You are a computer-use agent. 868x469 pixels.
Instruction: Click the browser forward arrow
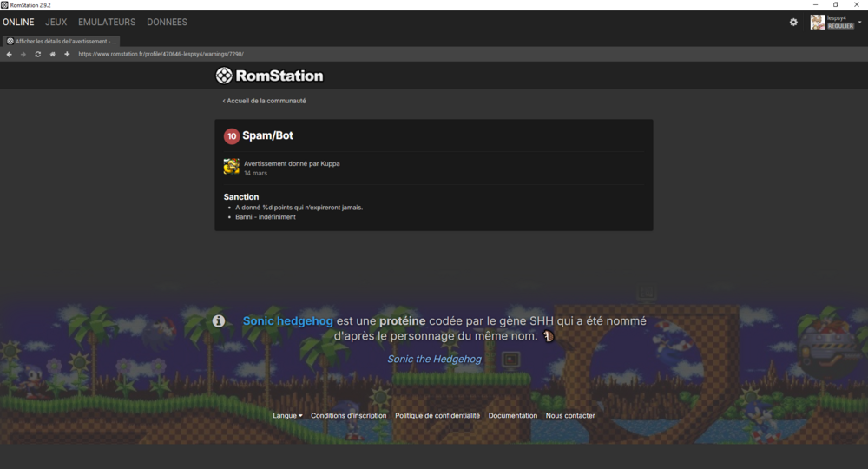click(x=23, y=54)
